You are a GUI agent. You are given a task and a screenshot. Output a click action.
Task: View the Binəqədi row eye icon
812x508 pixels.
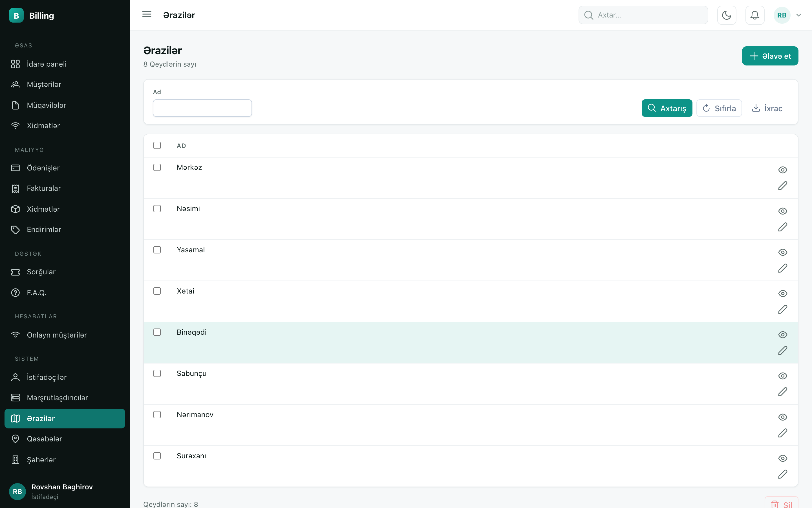click(x=782, y=335)
